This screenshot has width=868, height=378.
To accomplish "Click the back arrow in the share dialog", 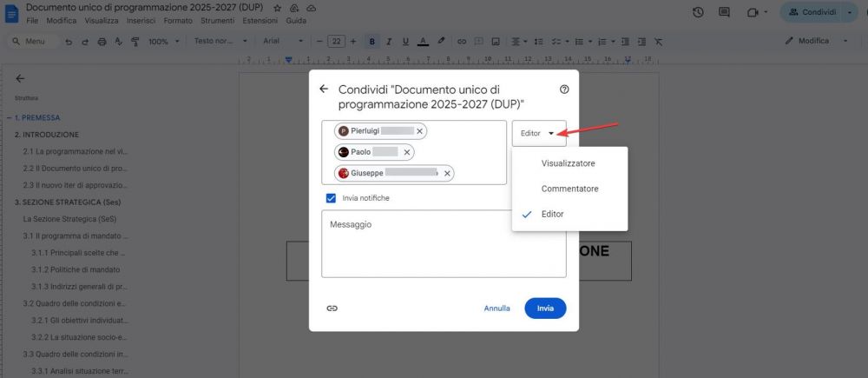I will click(324, 89).
